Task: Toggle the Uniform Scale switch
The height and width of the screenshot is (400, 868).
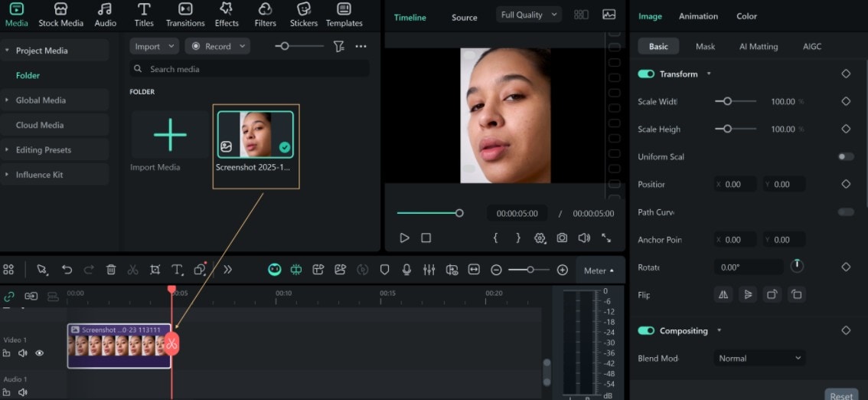Action: [846, 157]
